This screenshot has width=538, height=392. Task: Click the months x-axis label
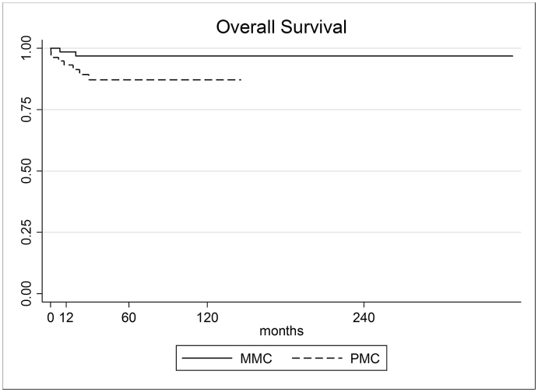[281, 331]
